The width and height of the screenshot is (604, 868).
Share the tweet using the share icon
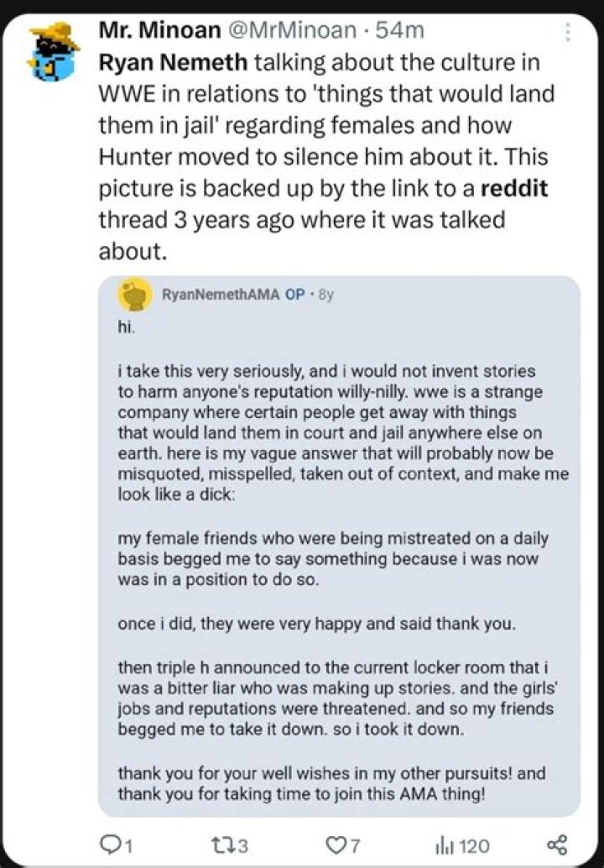point(556,844)
